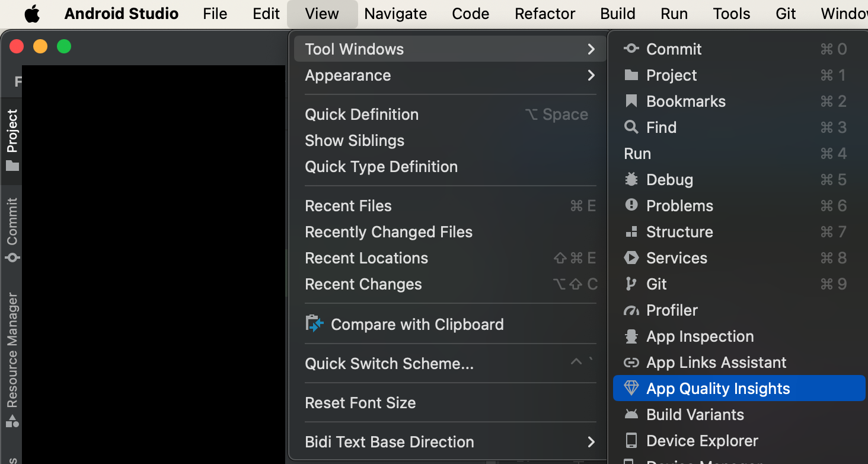Select Recent Files menu entry
This screenshot has width=868, height=464.
(348, 206)
